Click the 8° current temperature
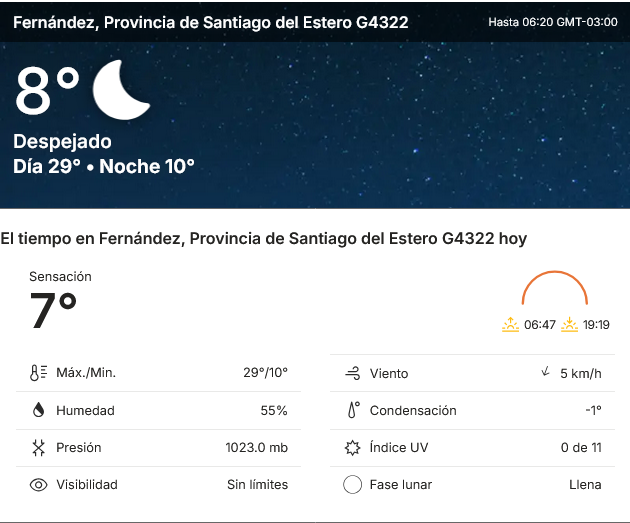This screenshot has width=630, height=523. coord(47,92)
